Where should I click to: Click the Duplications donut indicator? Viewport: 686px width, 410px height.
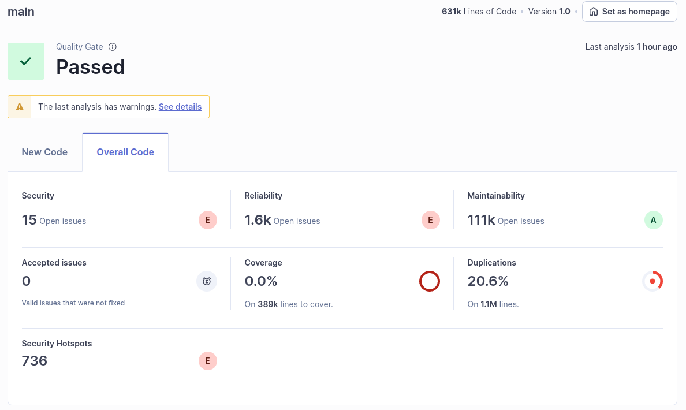652,281
